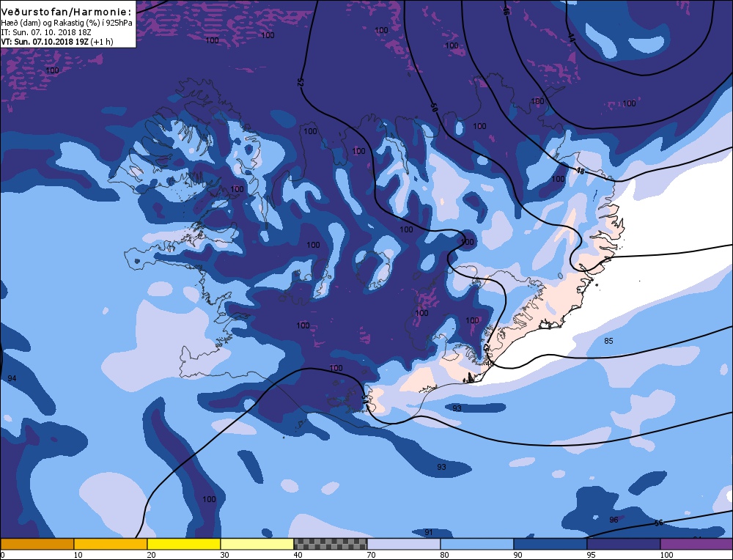Click the dark orange 0–10 legend swatch
Viewport: 733px width, 560px height.
pos(37,544)
